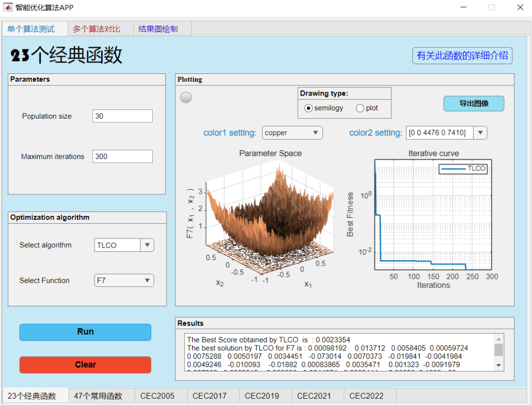Click the 'Parameters' panel title
Viewport: 532px width, 406px height.
[x=30, y=79]
